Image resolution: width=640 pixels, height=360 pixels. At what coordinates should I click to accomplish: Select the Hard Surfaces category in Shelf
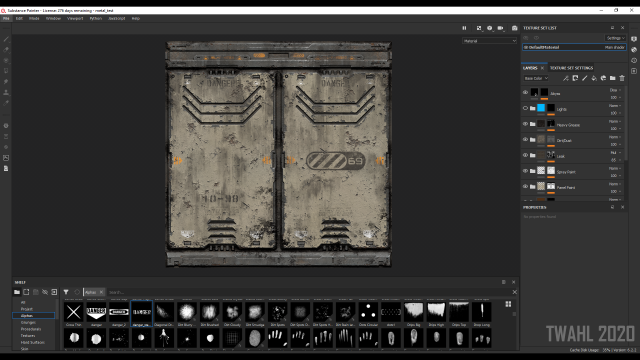(x=33, y=342)
